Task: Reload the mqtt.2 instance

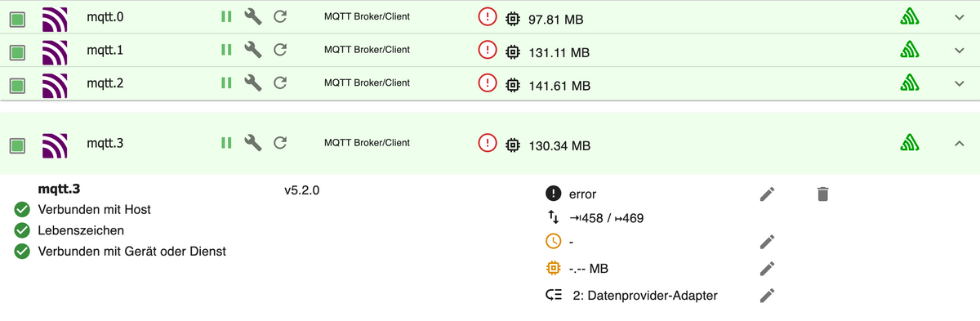Action: pyautogui.click(x=280, y=82)
